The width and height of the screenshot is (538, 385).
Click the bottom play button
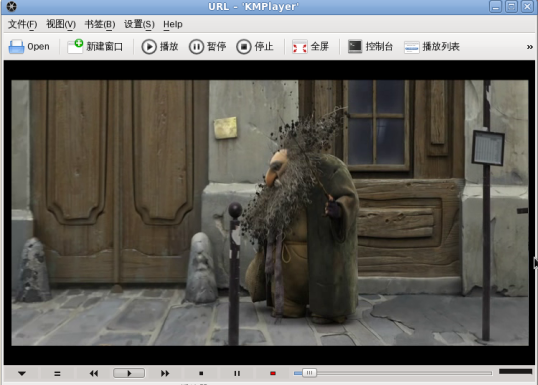(129, 373)
